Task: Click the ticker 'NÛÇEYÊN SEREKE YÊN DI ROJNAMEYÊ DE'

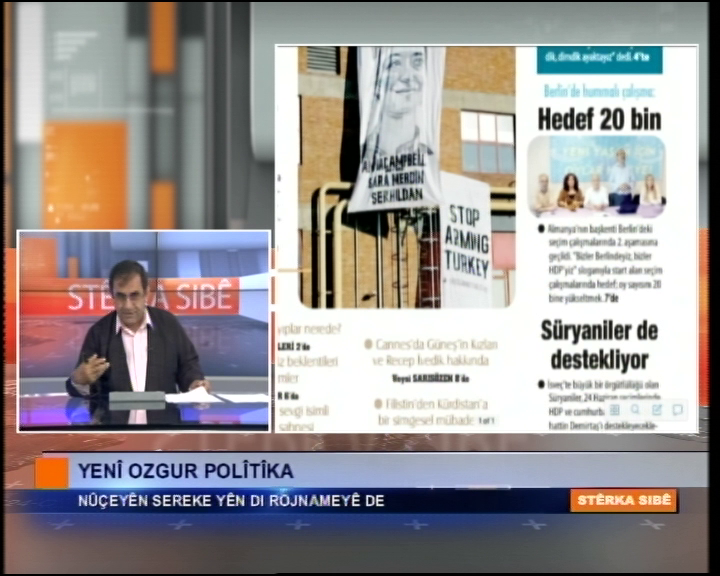Action: click(x=231, y=500)
